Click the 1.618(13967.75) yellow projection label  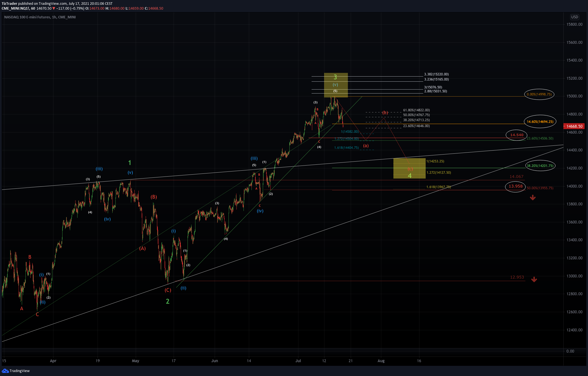point(439,187)
